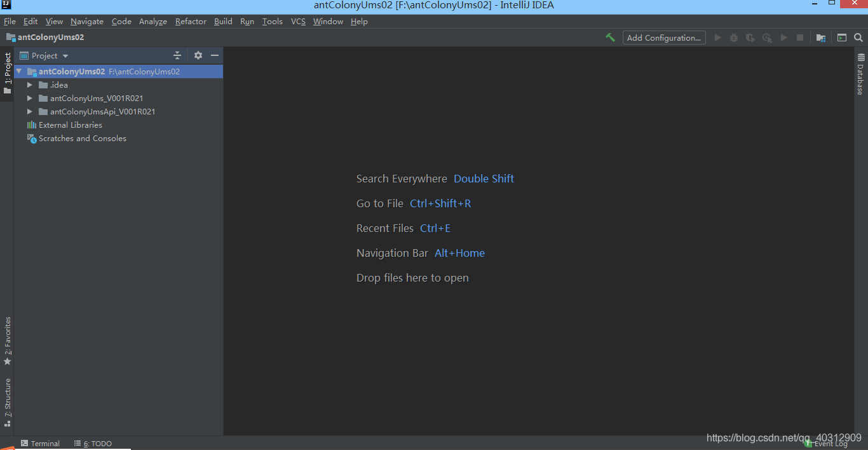Viewport: 868px width, 450px height.
Task: Open the Build menu
Action: pos(223,22)
